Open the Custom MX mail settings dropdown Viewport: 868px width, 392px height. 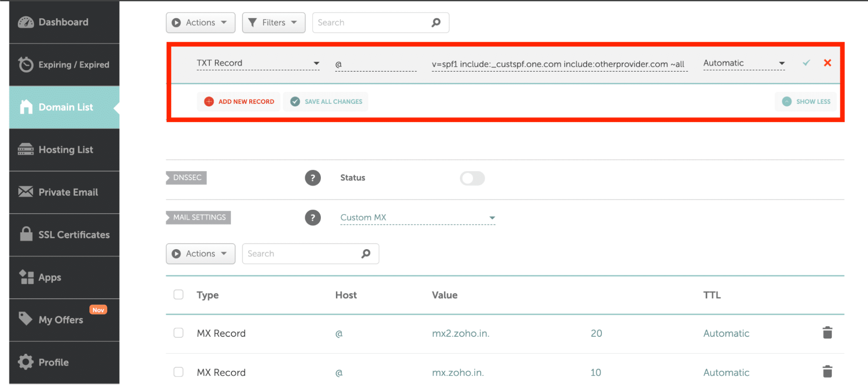pos(417,217)
